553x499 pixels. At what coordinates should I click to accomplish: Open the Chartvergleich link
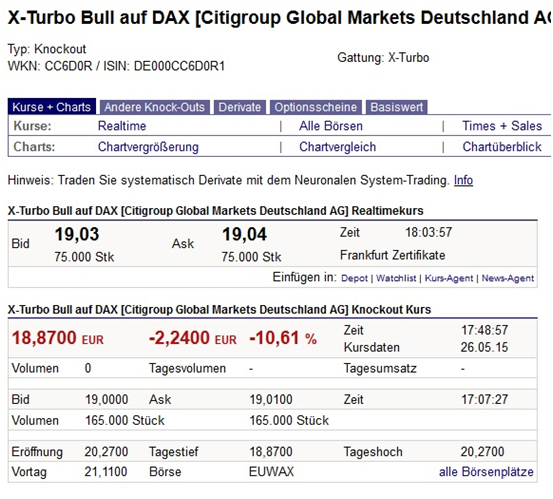[338, 147]
